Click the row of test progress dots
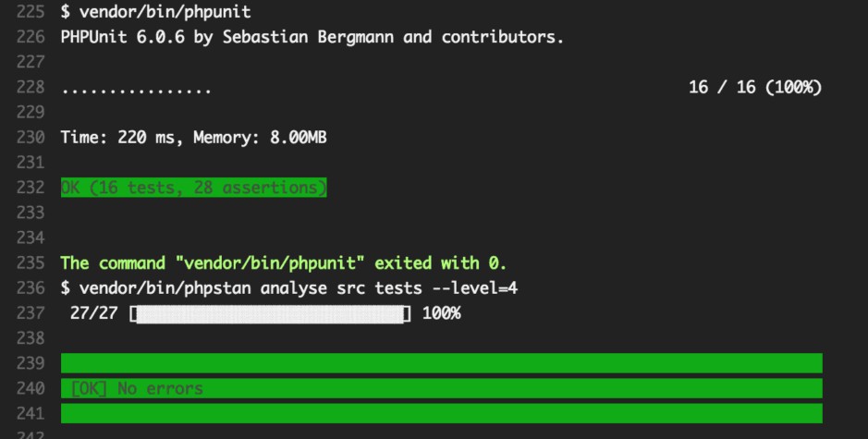Screen dimensions: 868x439 point(136,90)
